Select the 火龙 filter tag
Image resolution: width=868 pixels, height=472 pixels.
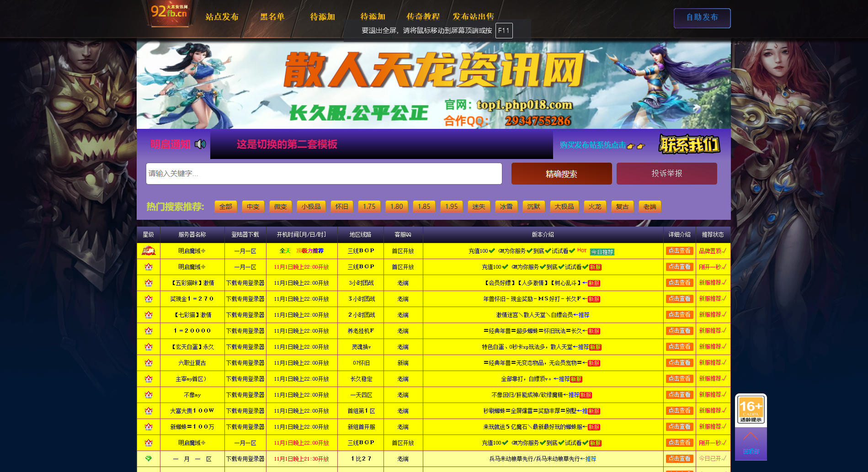click(x=595, y=207)
